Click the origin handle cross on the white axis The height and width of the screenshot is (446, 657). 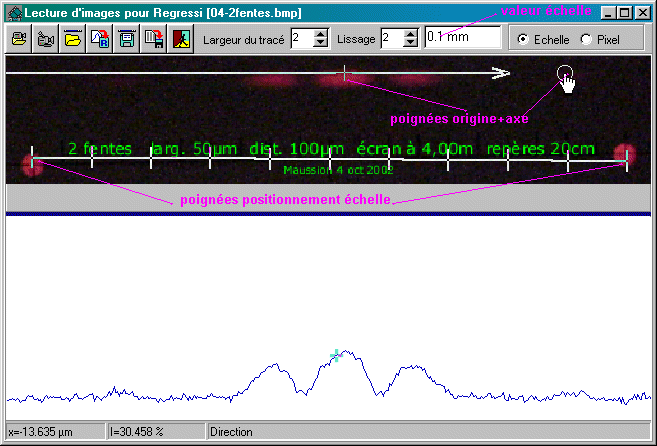point(345,73)
